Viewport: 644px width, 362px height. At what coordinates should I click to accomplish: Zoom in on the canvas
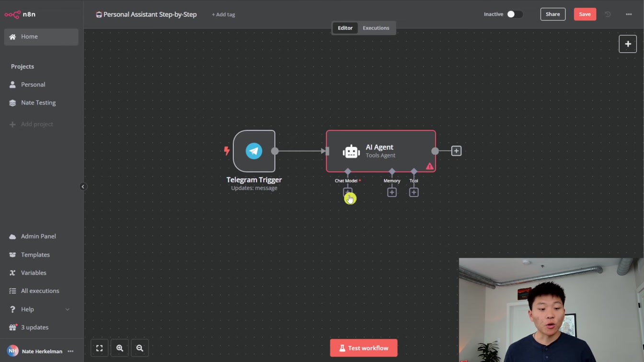[x=120, y=348]
